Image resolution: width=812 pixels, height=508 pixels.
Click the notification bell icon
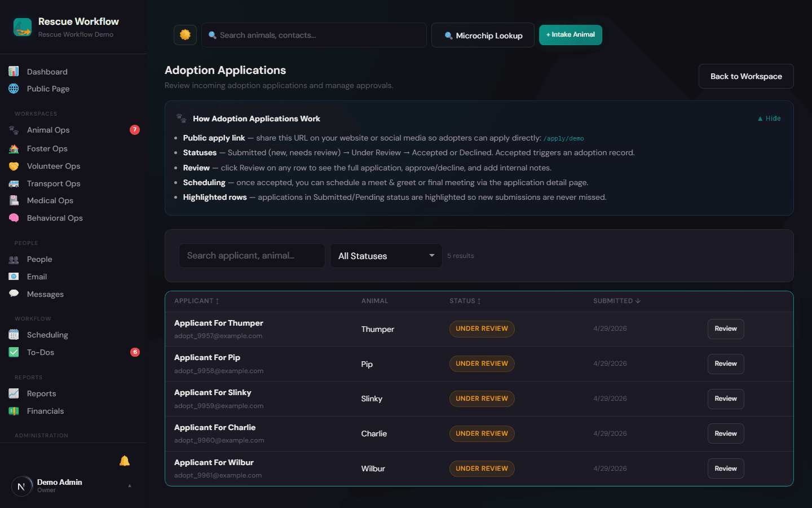click(x=125, y=461)
